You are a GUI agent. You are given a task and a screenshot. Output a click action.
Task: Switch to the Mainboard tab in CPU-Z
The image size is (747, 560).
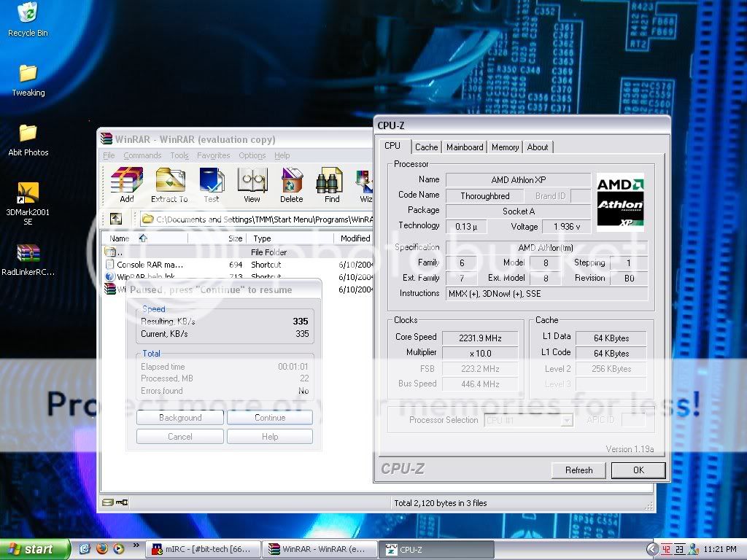tap(465, 147)
